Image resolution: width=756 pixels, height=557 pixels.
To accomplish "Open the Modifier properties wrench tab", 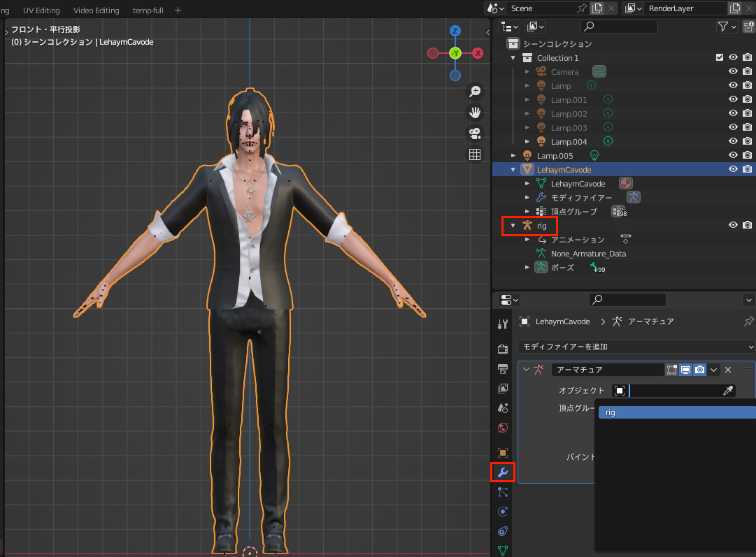I will click(502, 472).
